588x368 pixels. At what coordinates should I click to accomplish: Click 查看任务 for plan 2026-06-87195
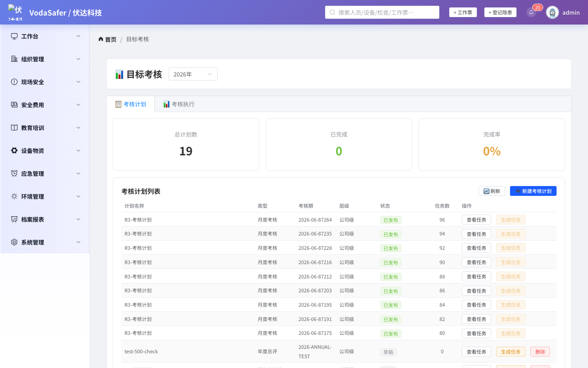click(477, 305)
